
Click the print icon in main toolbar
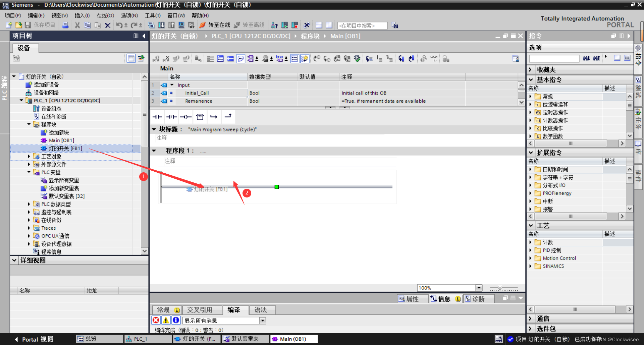point(65,25)
